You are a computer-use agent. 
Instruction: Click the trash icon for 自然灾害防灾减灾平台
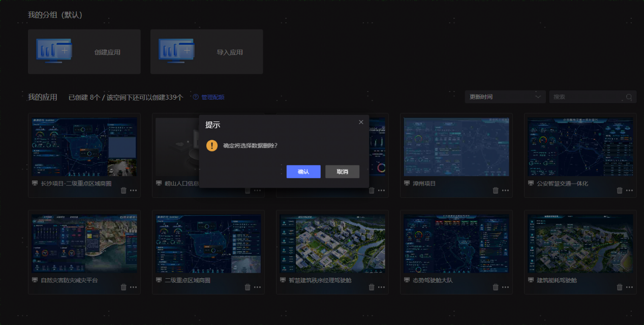tap(124, 287)
